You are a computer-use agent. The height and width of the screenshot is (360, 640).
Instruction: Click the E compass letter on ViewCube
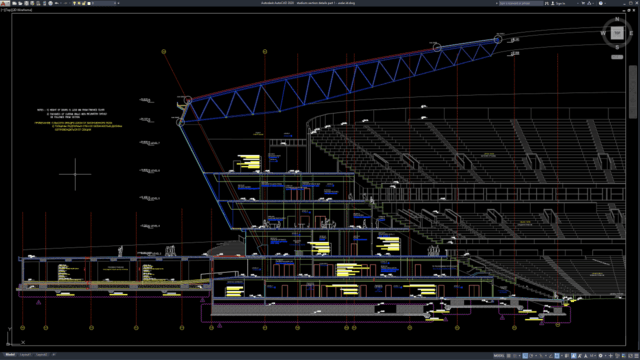tap(631, 33)
